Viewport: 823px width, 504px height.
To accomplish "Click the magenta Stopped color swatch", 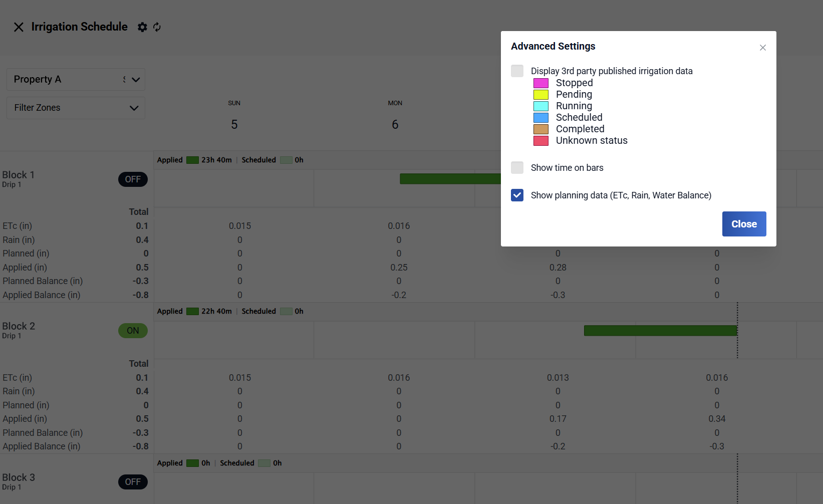I will point(541,83).
